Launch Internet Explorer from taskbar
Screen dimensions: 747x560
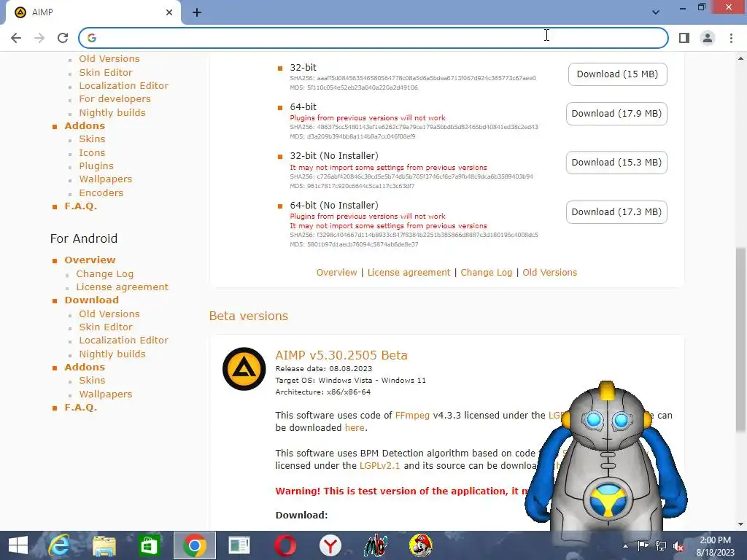pyautogui.click(x=59, y=545)
